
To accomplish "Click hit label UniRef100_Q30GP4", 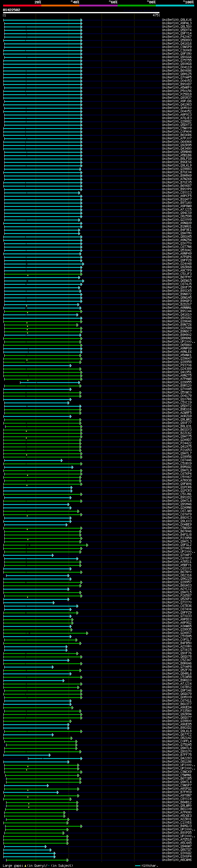I will 177,856.
